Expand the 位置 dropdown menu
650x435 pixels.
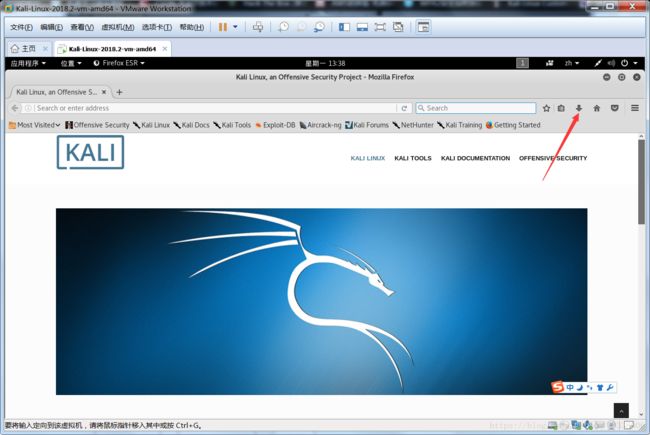[x=71, y=63]
